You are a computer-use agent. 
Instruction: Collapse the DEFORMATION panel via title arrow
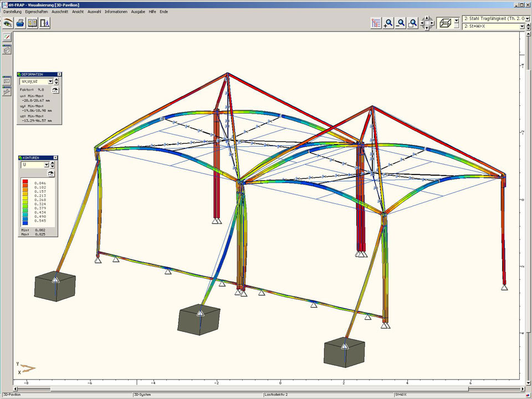coord(60,74)
